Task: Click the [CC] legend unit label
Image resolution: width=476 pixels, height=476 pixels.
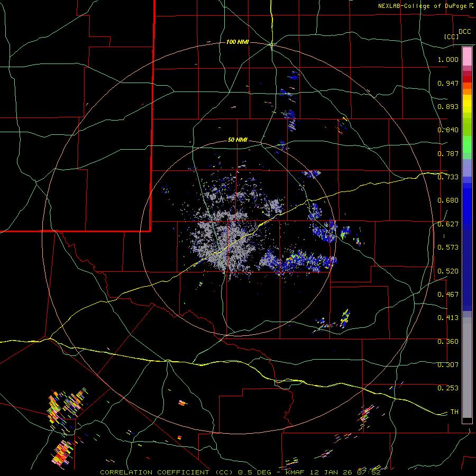Action: point(452,36)
